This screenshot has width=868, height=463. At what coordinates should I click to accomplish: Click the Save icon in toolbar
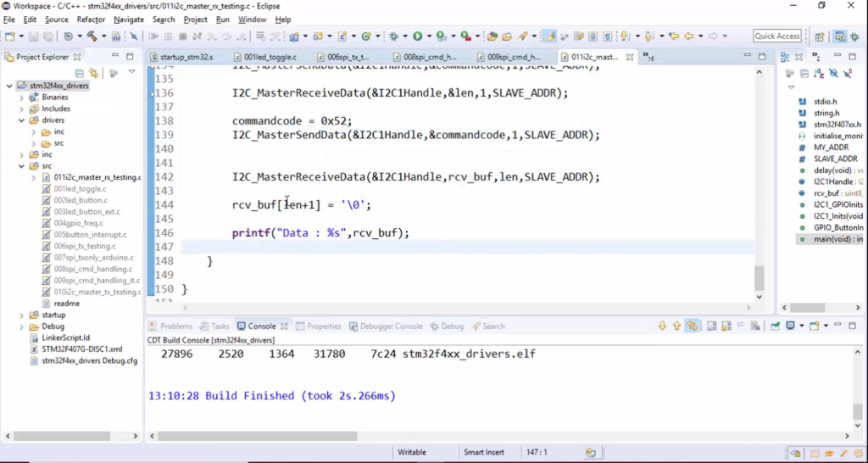click(34, 36)
